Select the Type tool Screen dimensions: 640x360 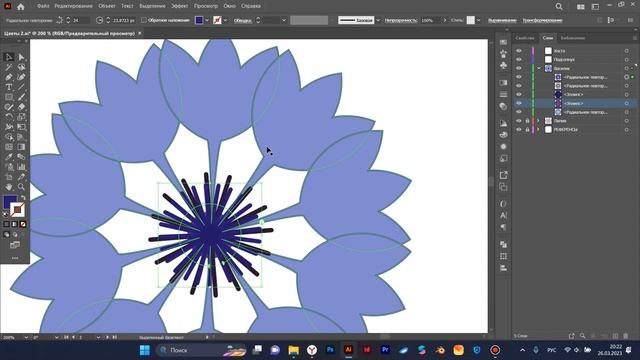point(9,87)
